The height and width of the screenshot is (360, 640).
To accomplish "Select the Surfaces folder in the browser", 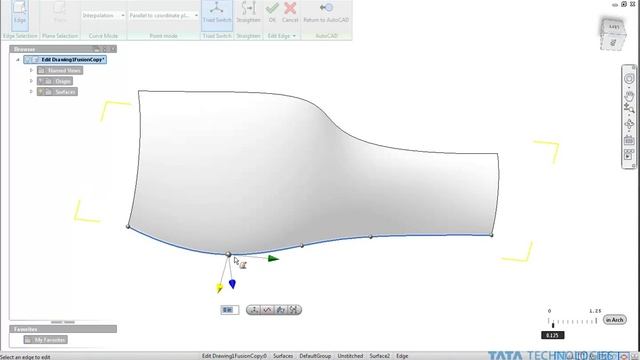I will (57, 92).
